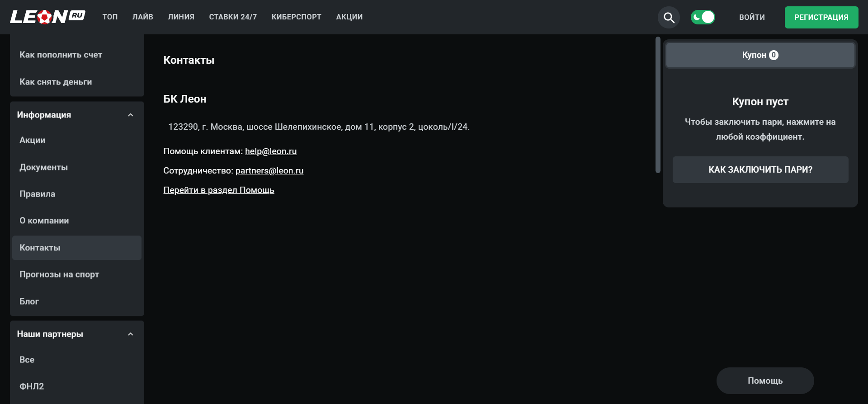Open Как снять деньги in sidebar

pos(77,82)
